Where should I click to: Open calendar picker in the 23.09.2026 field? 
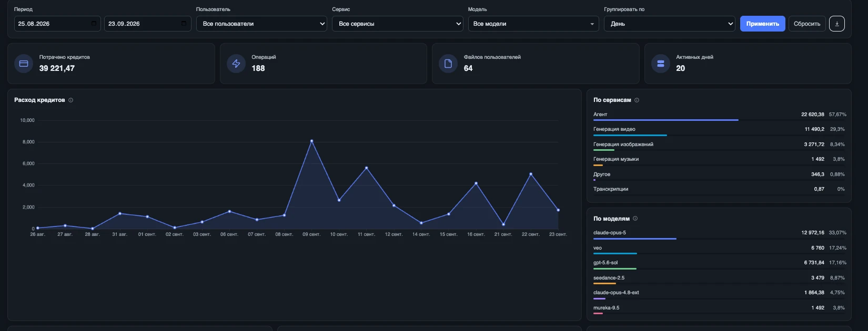(184, 24)
